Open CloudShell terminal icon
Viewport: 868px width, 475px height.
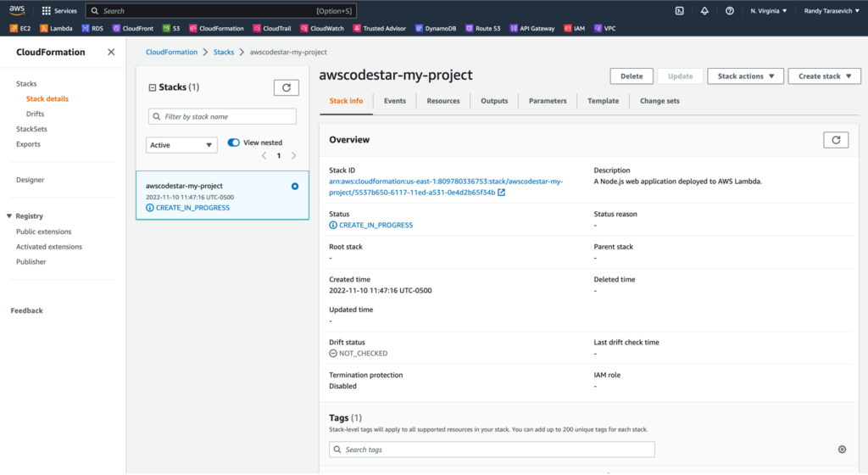[x=679, y=10]
